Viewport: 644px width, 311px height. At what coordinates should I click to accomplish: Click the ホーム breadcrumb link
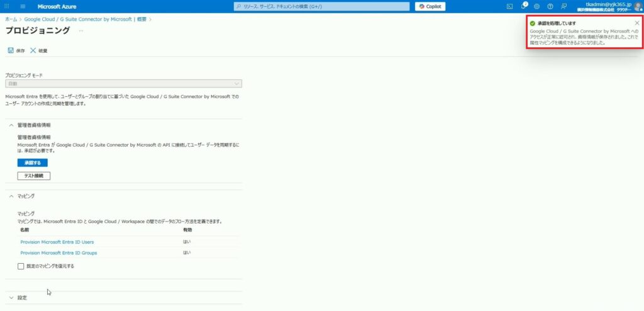[11, 20]
